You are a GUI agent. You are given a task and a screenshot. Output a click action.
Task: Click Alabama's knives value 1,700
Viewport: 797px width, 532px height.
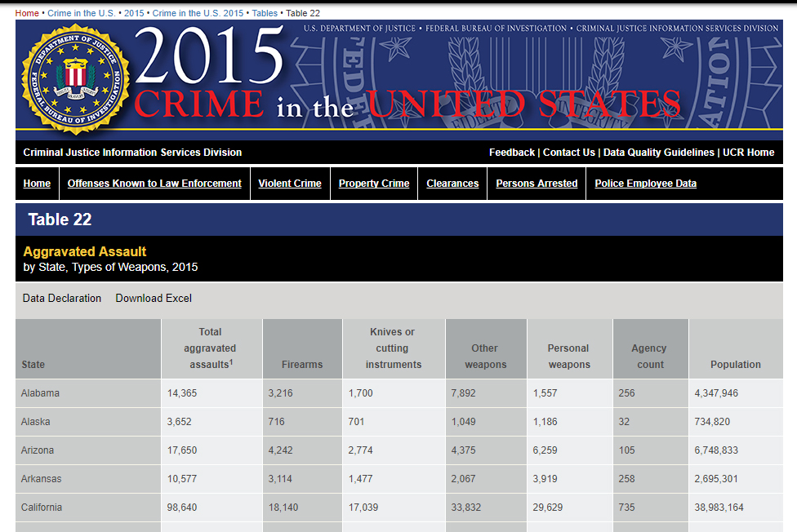361,393
